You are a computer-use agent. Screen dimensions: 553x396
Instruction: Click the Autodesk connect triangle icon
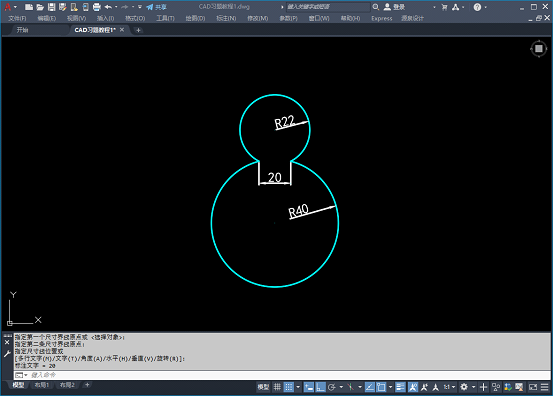tap(456, 7)
